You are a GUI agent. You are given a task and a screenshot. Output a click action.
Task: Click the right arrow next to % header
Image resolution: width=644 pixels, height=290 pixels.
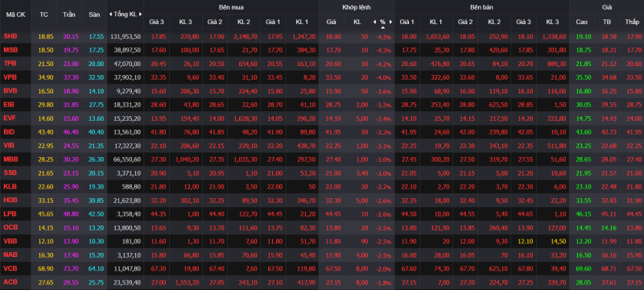click(391, 22)
